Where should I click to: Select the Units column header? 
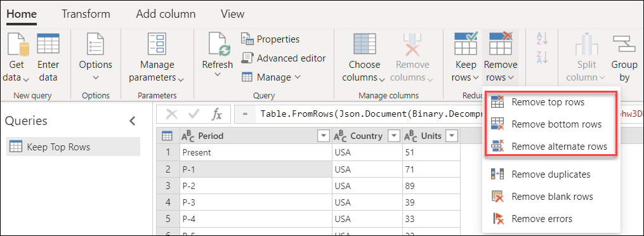431,136
